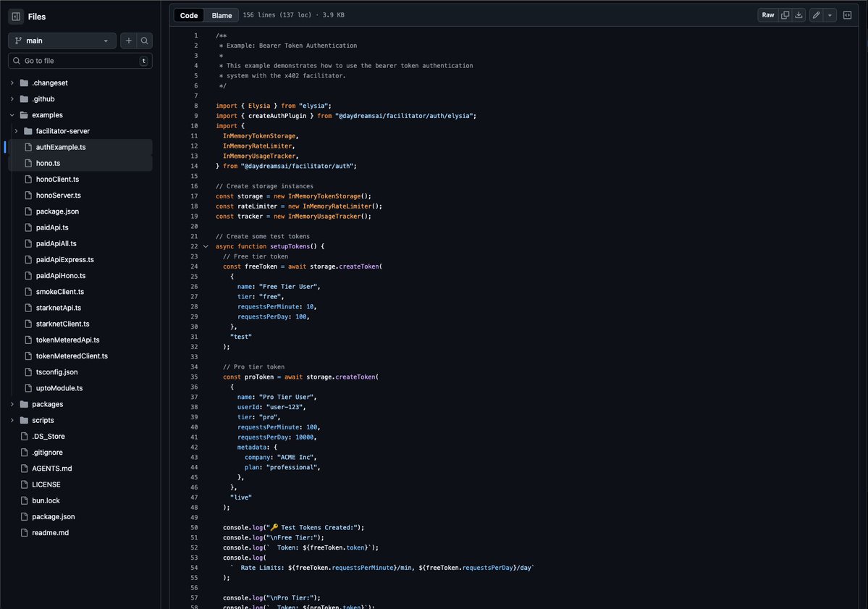The image size is (868, 609).
Task: Focus the Go to file search field
Action: (x=80, y=61)
